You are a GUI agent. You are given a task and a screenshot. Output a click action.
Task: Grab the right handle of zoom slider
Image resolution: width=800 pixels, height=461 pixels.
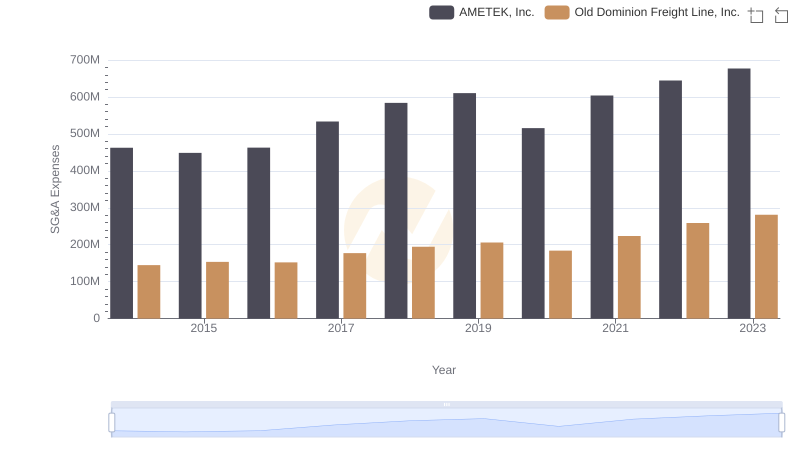click(x=781, y=423)
